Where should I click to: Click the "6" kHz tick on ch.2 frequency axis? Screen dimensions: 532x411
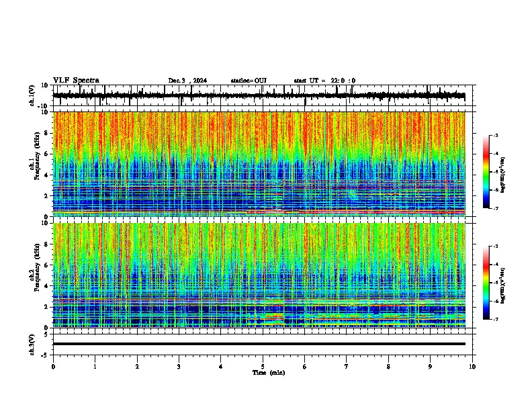46,265
